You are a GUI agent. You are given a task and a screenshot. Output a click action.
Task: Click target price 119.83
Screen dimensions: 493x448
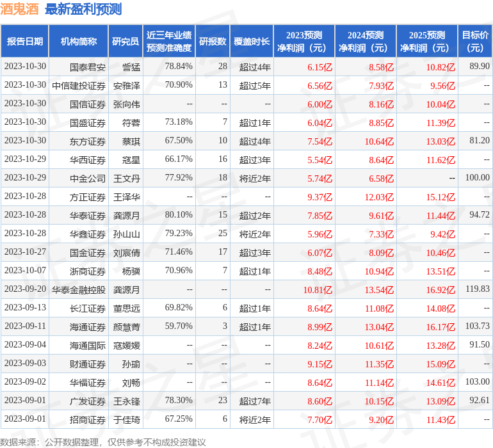tap(478, 289)
